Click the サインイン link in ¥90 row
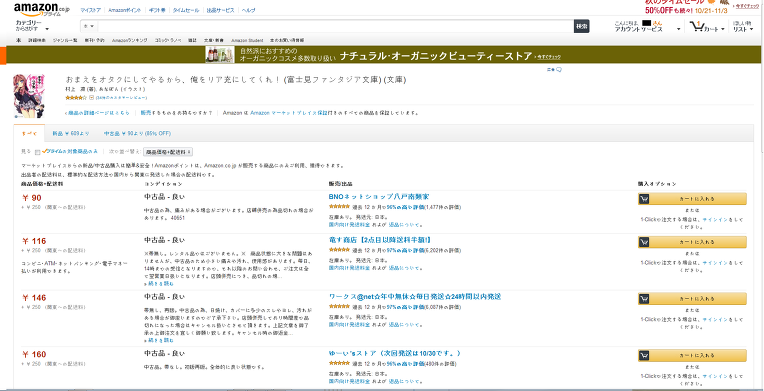This screenshot has width=764, height=391. pyautogui.click(x=715, y=219)
